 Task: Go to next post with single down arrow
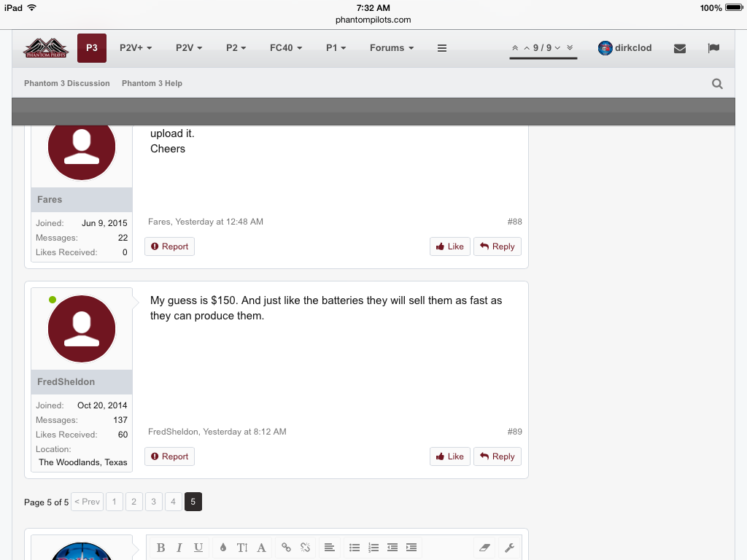(x=557, y=48)
